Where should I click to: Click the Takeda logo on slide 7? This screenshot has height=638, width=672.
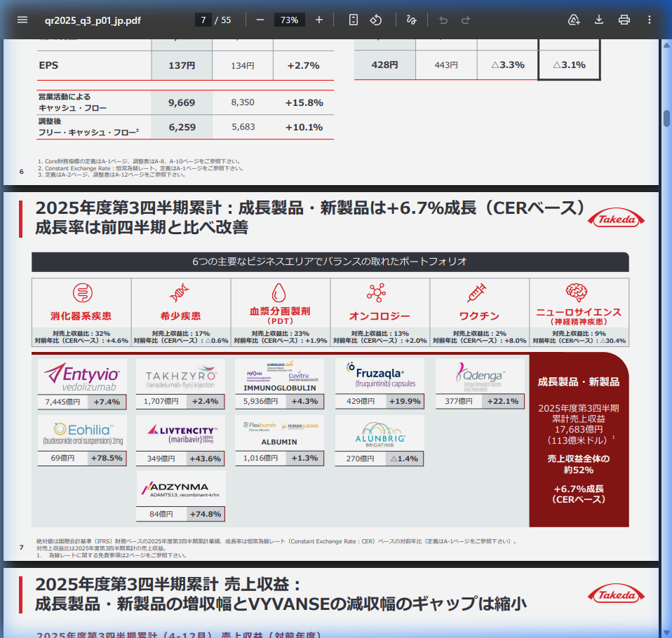click(616, 219)
